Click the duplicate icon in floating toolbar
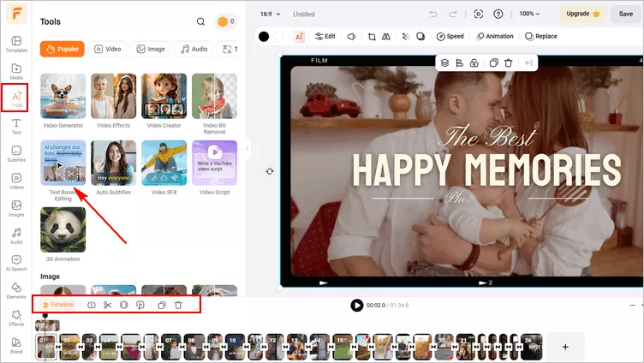Image resolution: width=644 pixels, height=363 pixels. [x=493, y=62]
